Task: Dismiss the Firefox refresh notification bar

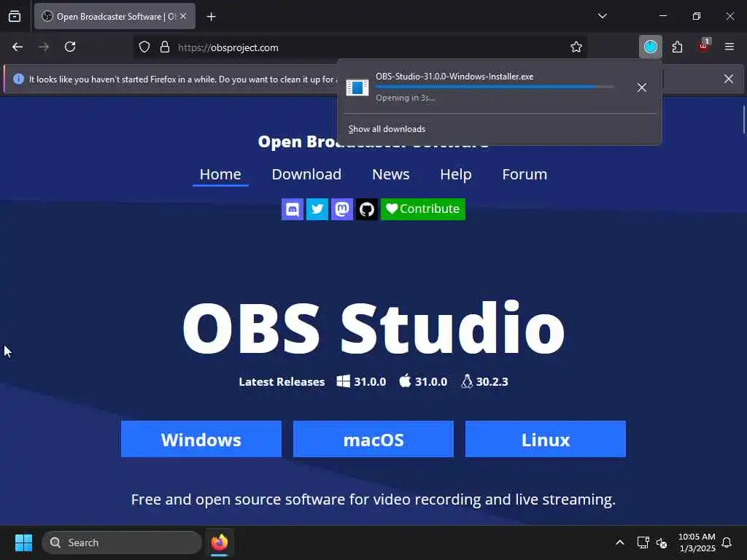Action: (x=729, y=79)
